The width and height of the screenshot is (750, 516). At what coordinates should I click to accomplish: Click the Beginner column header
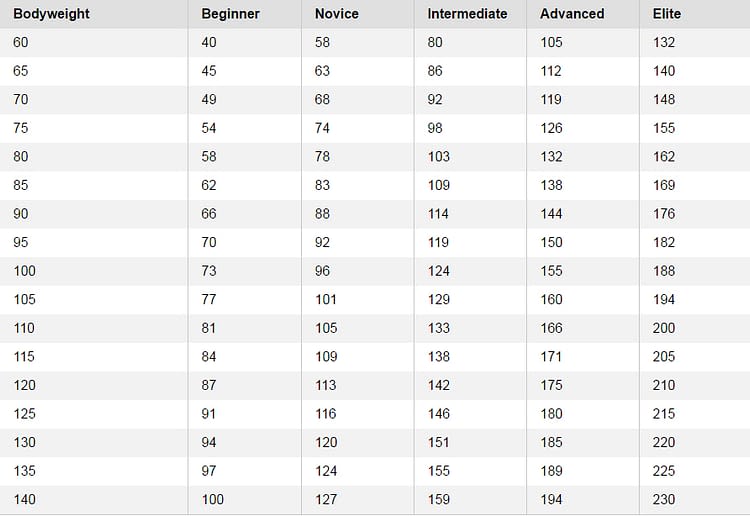tap(230, 14)
